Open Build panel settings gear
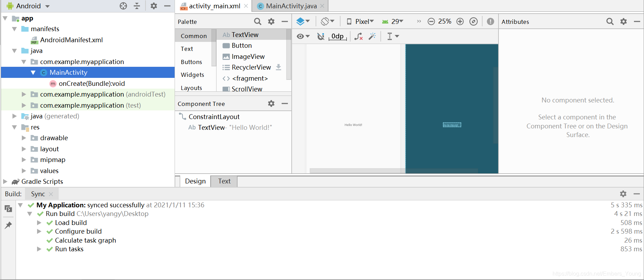The width and height of the screenshot is (644, 280). (623, 194)
